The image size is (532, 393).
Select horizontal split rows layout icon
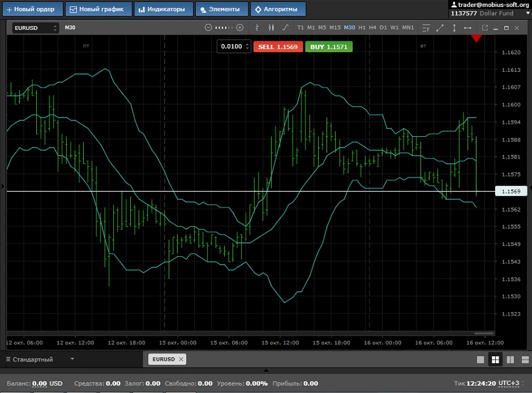click(x=525, y=360)
